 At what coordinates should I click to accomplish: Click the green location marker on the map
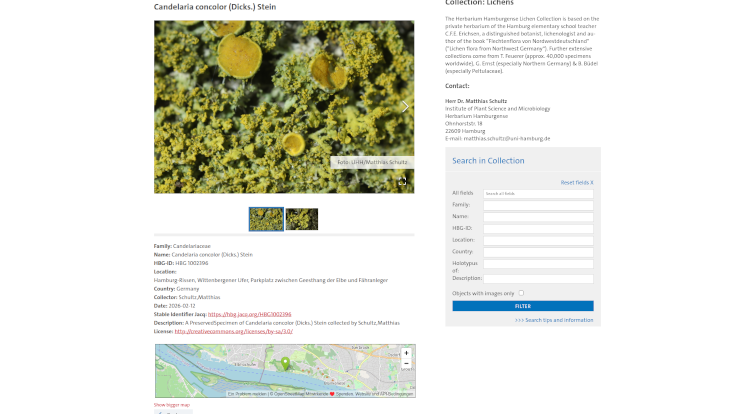[x=285, y=363]
